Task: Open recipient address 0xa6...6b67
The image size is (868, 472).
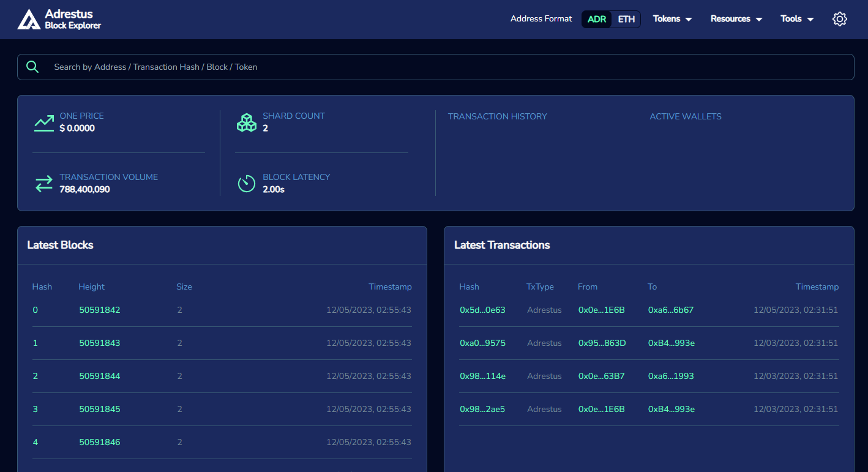Action: coord(671,310)
